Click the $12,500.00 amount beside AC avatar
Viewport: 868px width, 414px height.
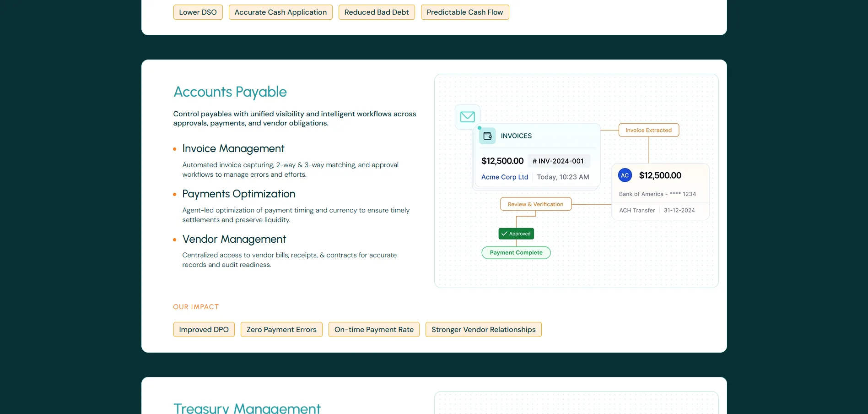(x=660, y=175)
